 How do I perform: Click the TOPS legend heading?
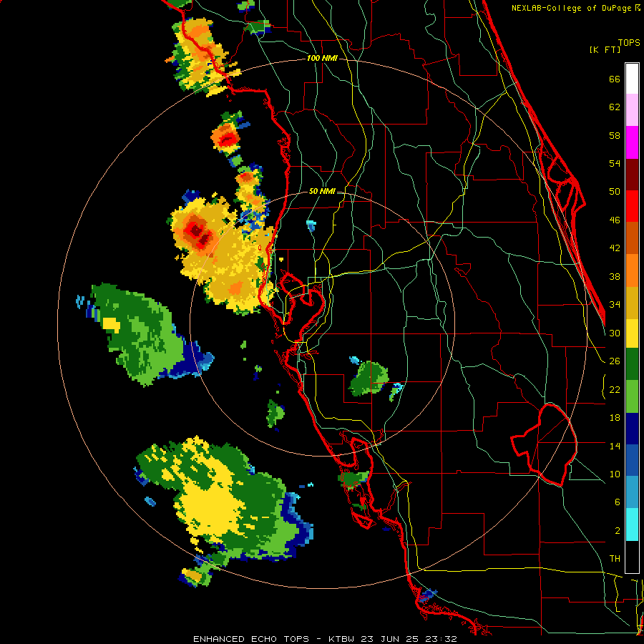pyautogui.click(x=629, y=42)
